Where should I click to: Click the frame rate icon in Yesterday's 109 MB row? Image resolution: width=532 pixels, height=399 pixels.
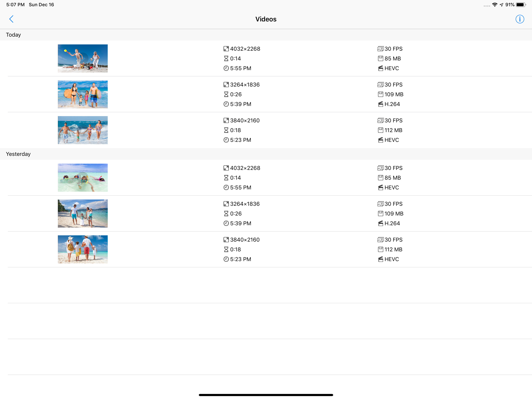point(380,204)
